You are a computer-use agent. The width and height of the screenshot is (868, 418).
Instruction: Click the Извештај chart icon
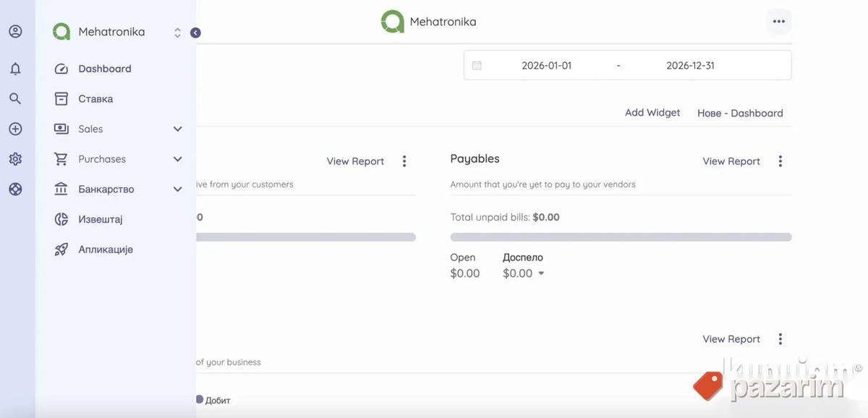coord(61,219)
